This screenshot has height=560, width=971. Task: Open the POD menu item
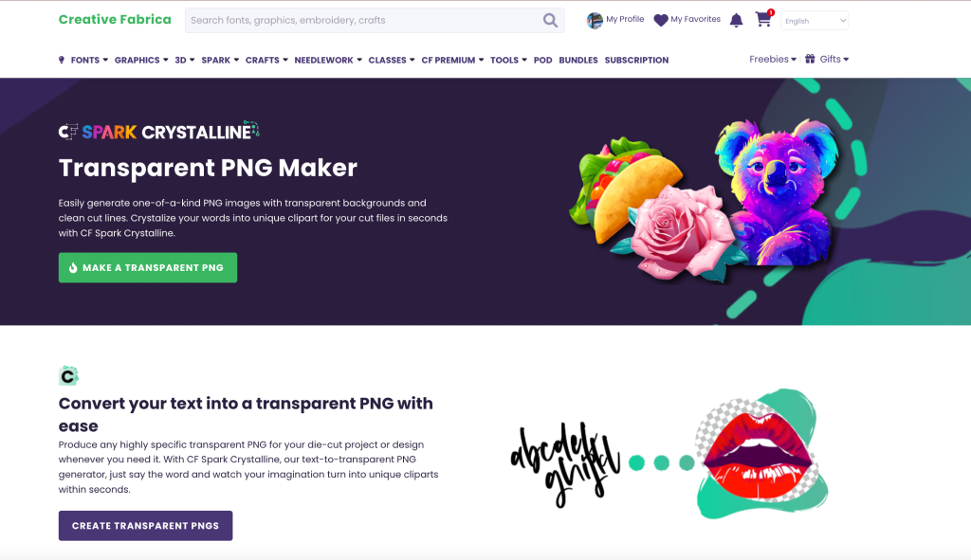click(x=542, y=60)
